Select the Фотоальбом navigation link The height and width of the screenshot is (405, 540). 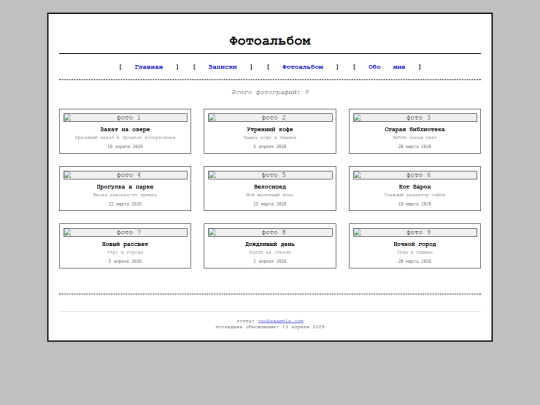pyautogui.click(x=303, y=67)
